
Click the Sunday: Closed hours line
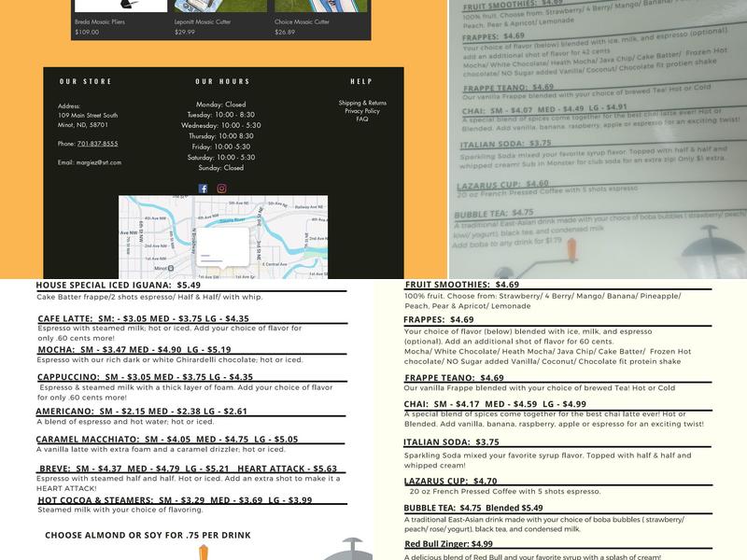[x=221, y=168]
